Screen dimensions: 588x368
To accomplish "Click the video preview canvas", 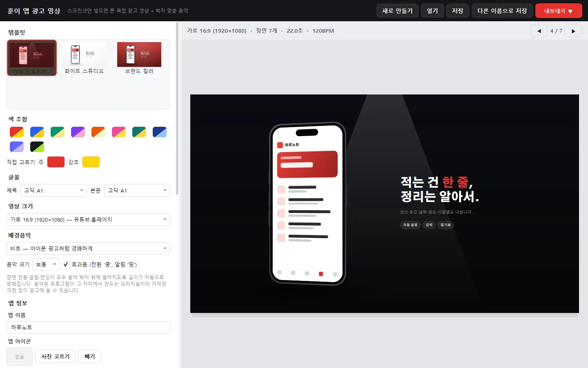I will coord(385,204).
